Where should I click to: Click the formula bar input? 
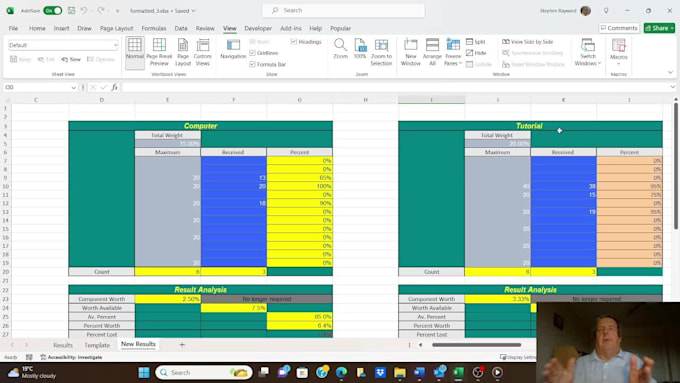(395, 87)
